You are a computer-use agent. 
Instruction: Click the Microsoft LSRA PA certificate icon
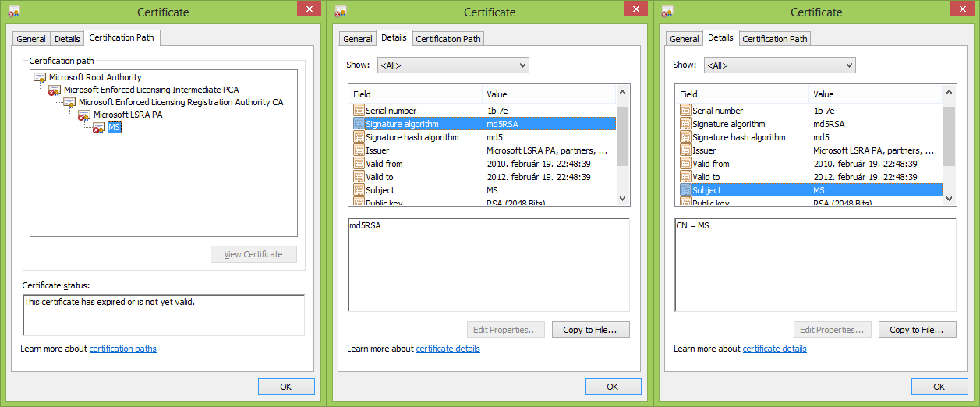click(84, 115)
